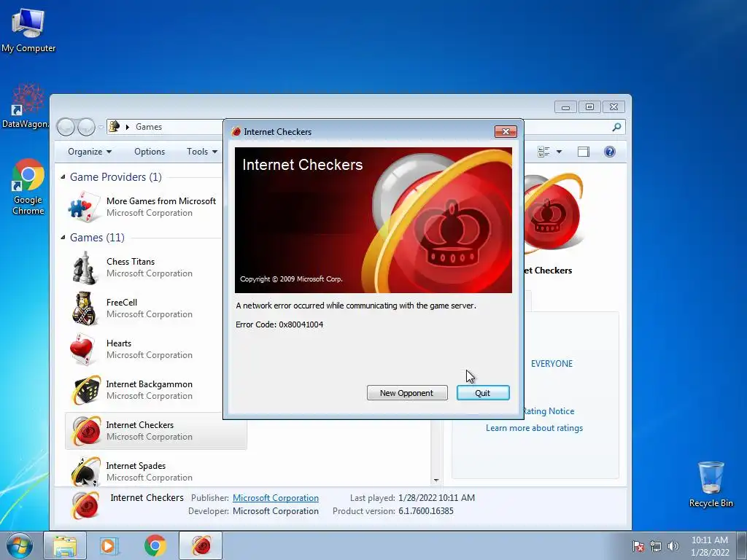Click the New Opponent button

407,393
